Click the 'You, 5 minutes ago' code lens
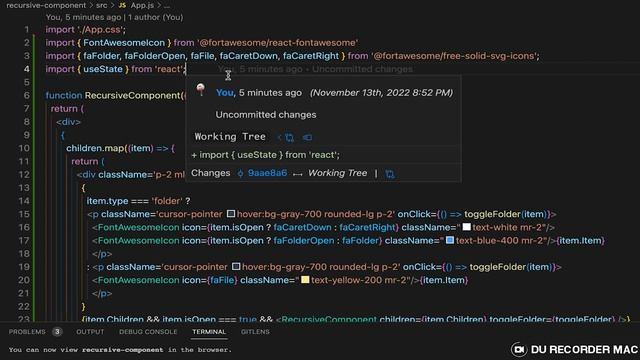Screen dimensions: 640x360 [83, 17]
